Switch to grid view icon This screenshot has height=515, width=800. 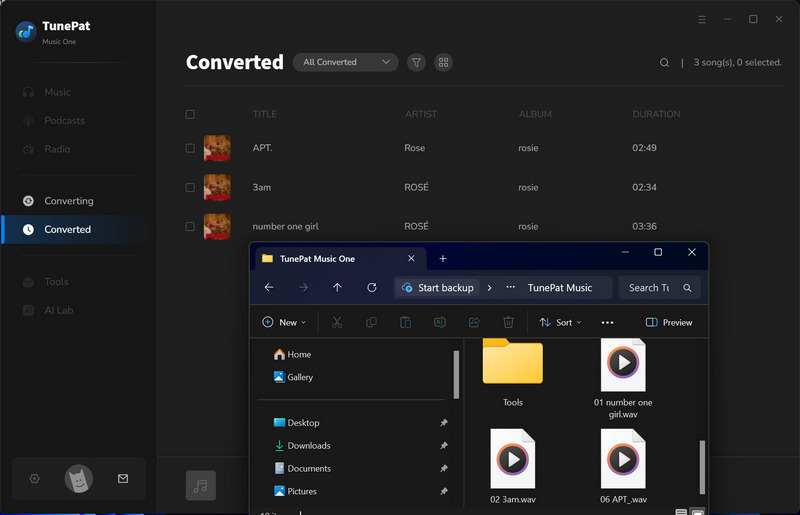444,62
